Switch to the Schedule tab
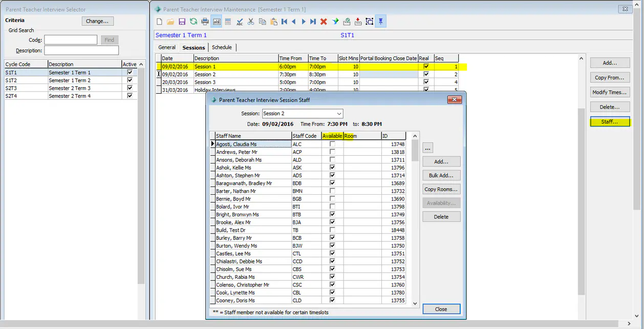Screen dimensions: 644x329 coord(222,48)
